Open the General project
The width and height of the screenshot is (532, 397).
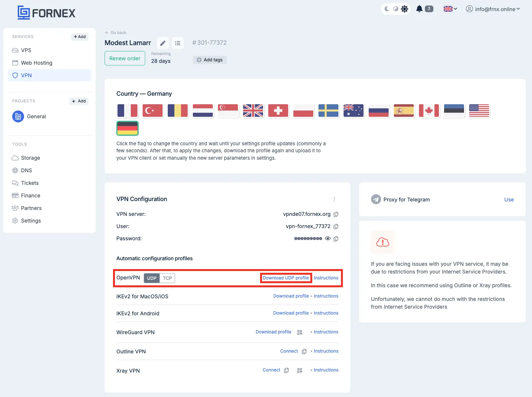tap(29, 116)
